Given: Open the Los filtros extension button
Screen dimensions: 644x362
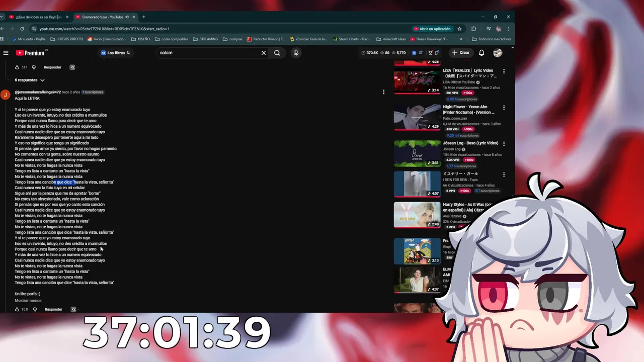Looking at the screenshot, I should (116, 53).
